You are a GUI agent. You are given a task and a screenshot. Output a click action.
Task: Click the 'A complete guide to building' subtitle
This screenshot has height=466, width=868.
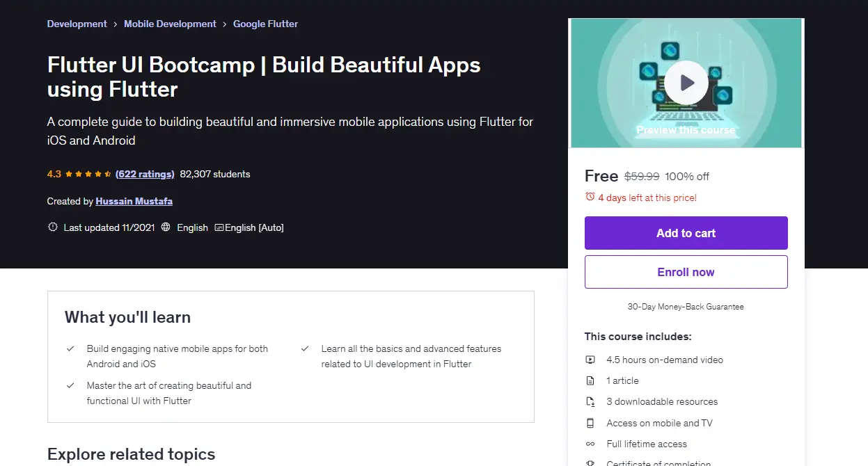290,131
